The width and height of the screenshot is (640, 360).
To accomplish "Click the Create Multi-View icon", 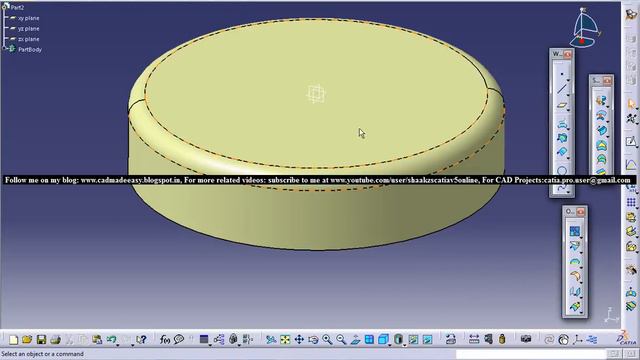I will (369, 340).
